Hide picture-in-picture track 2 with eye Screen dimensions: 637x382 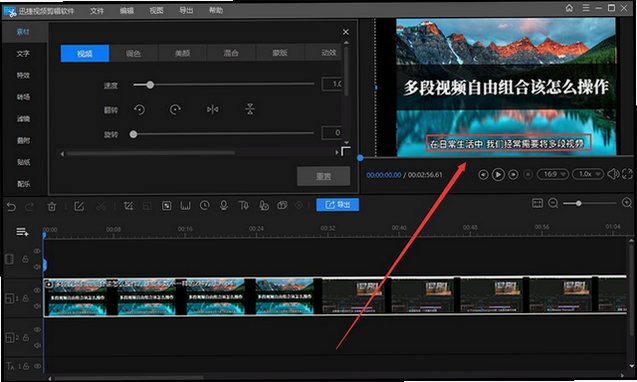click(37, 330)
